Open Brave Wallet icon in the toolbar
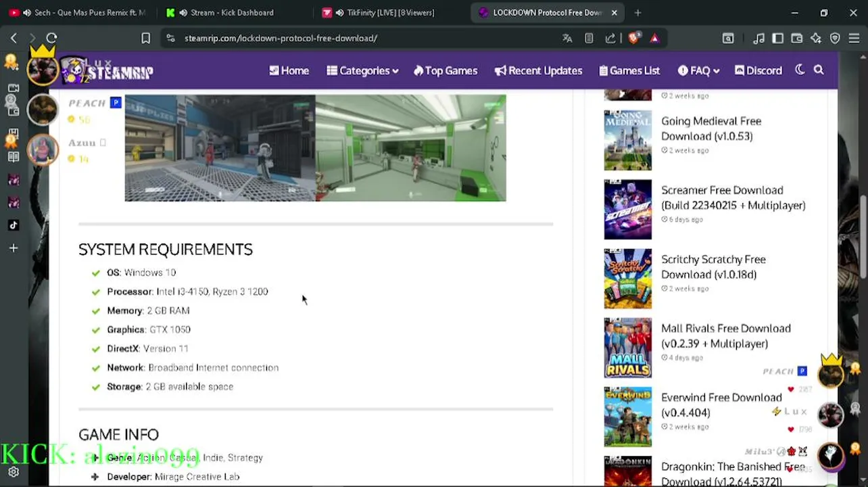 (797, 39)
